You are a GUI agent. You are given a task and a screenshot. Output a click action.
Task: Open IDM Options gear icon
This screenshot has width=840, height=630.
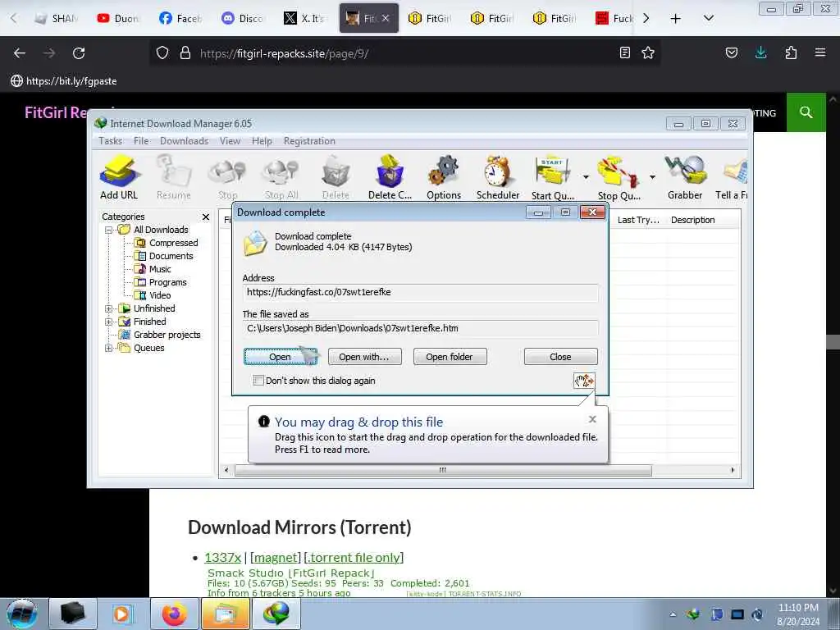[x=444, y=177]
